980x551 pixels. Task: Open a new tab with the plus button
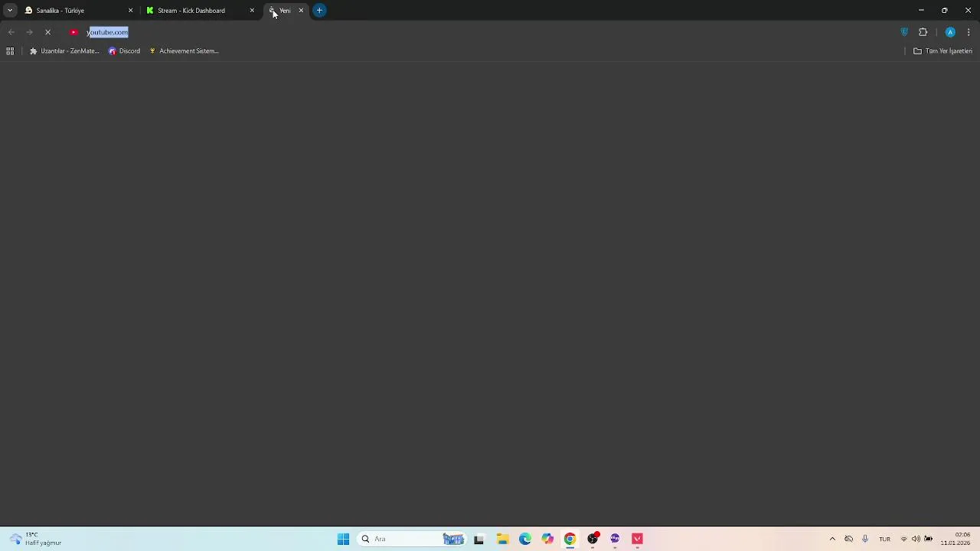point(319,11)
